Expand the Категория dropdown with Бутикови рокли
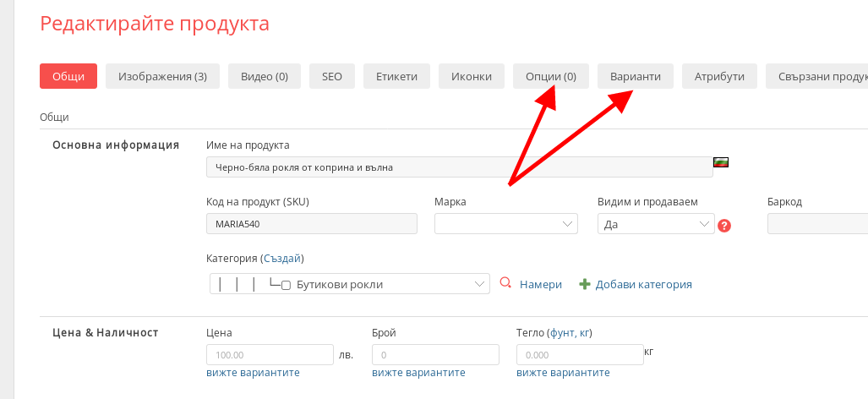 (349, 284)
